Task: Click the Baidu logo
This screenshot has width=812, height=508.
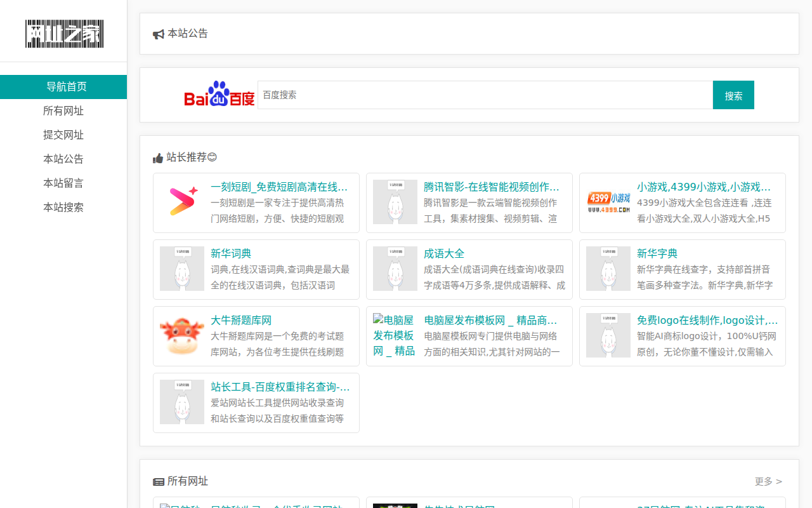Action: click(219, 94)
